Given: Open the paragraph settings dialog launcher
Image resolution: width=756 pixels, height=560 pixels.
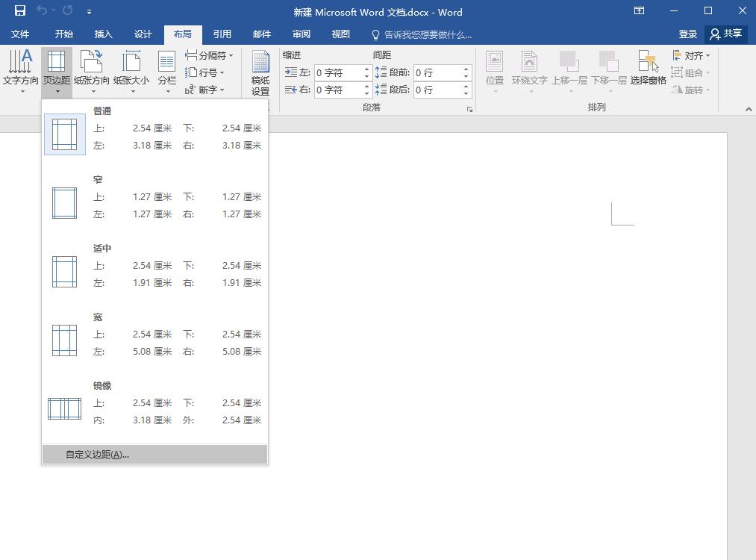Looking at the screenshot, I should click(x=469, y=109).
